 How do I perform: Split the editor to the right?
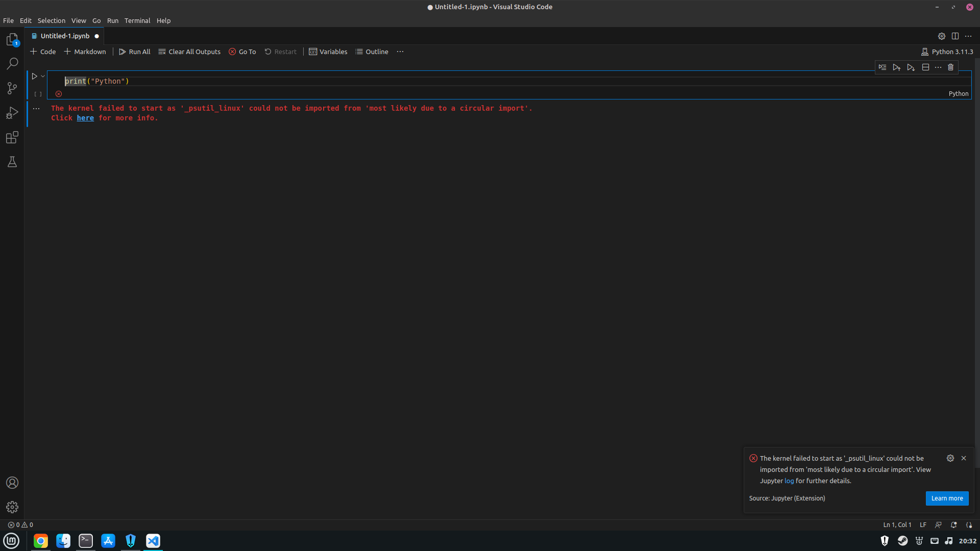point(955,36)
